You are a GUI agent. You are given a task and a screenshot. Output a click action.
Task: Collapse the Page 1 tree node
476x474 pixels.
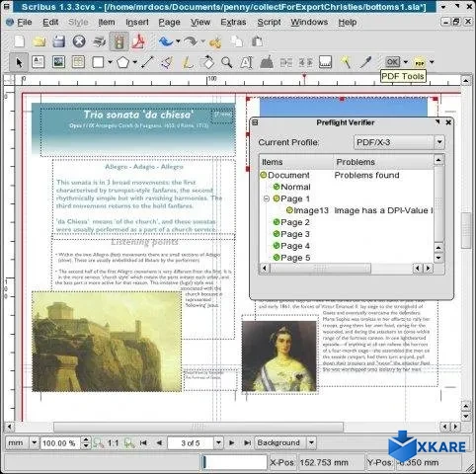(x=267, y=198)
